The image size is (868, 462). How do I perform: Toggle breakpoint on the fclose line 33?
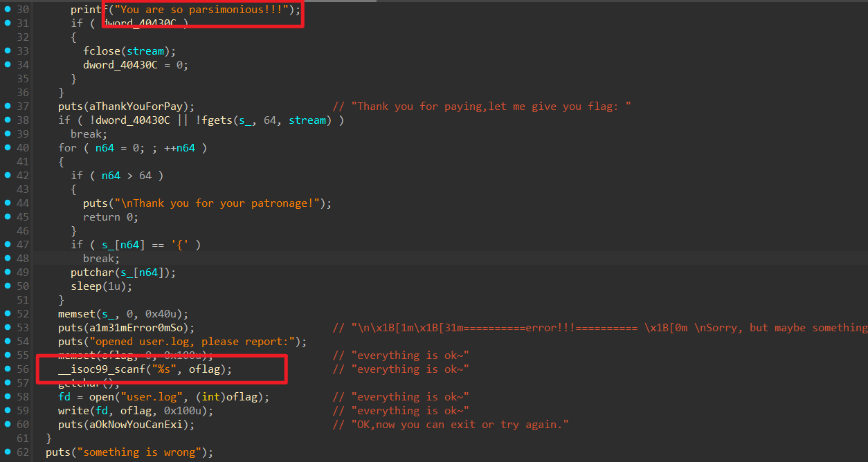pos(7,51)
